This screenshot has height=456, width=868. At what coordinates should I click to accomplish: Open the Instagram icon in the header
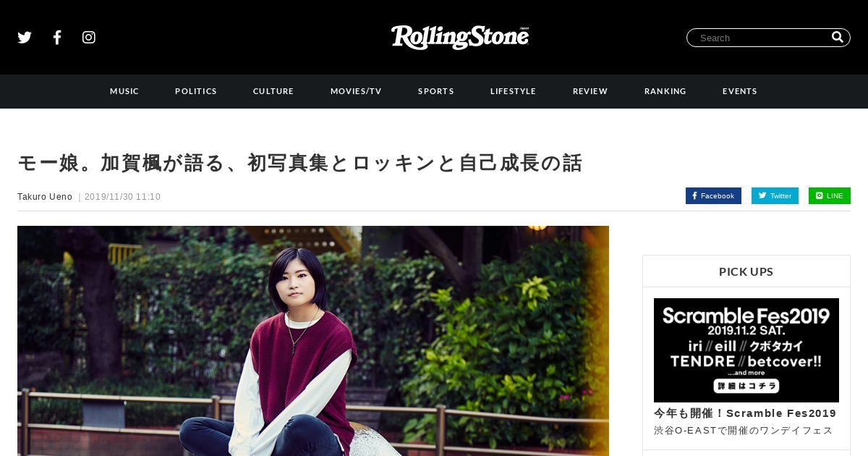[89, 38]
